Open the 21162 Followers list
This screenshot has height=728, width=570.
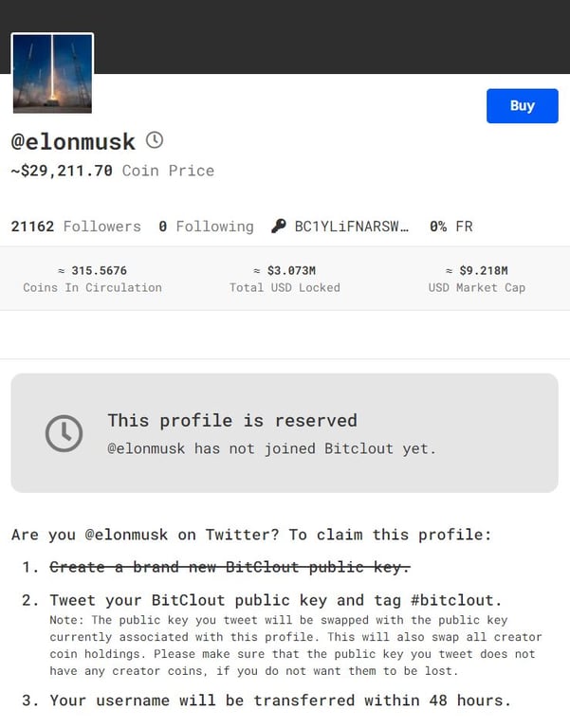(76, 227)
